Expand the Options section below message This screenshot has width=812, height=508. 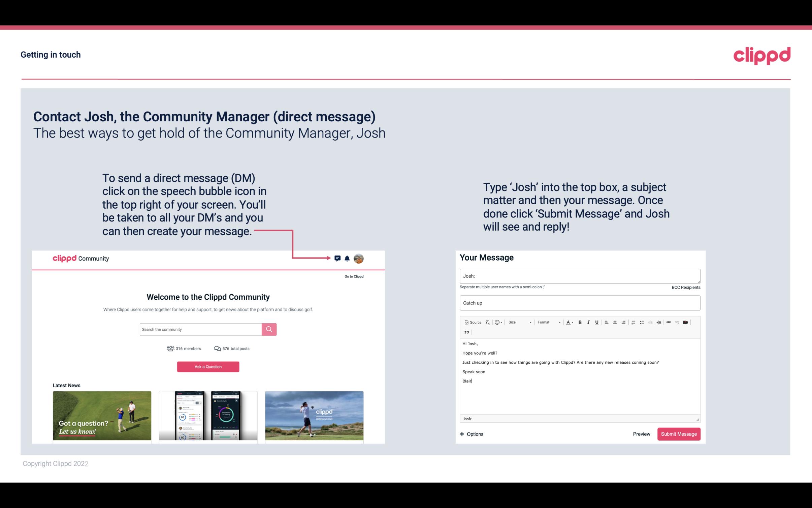click(x=472, y=434)
